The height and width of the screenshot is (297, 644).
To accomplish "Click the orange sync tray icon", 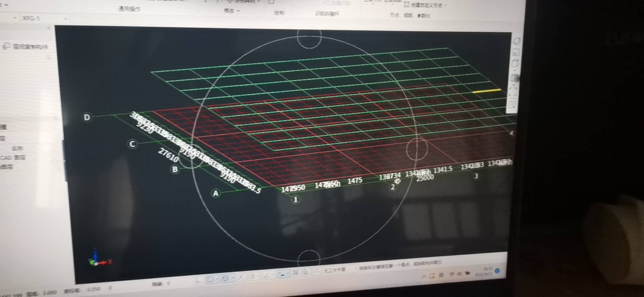I will pos(432,276).
